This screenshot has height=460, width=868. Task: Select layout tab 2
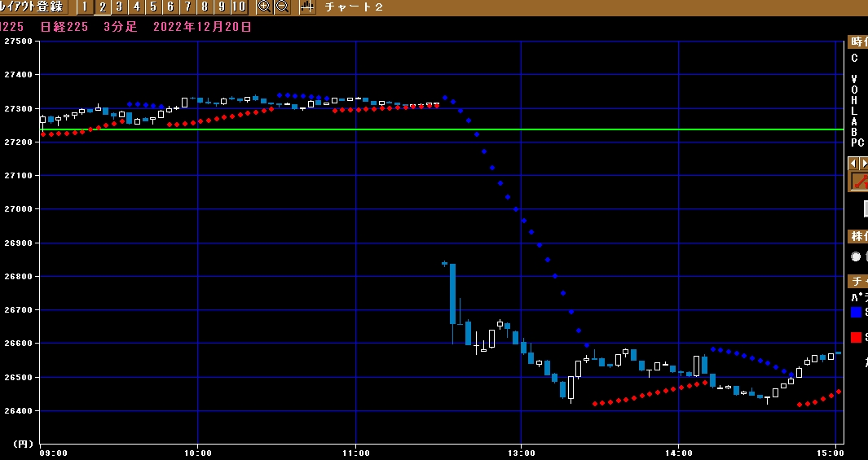(103, 7)
